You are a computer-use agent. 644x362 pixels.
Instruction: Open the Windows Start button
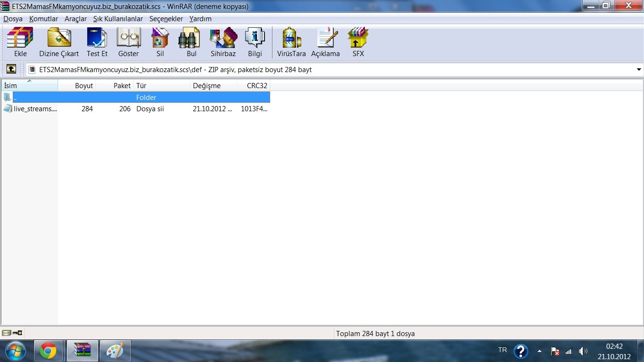click(15, 351)
